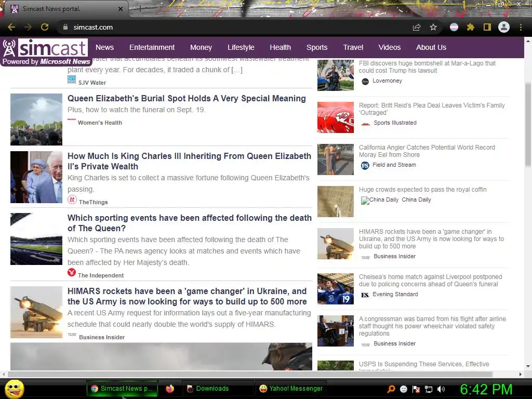Open the Chrome three-dot menu
This screenshot has width=532, height=399.
[x=521, y=27]
